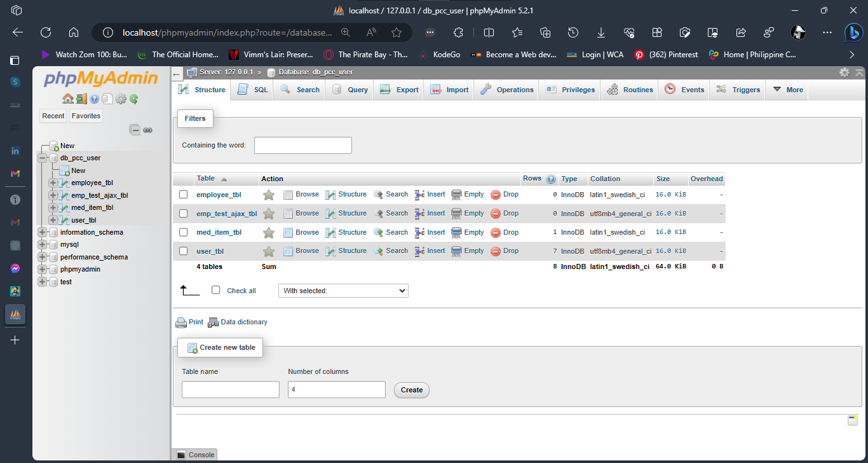Open page settings gear at top right

point(844,73)
